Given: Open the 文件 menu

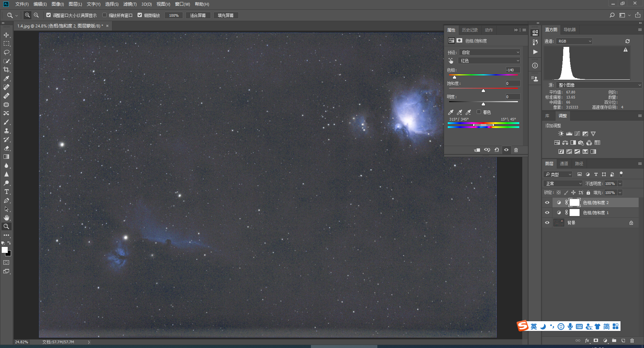Looking at the screenshot, I should tap(22, 4).
